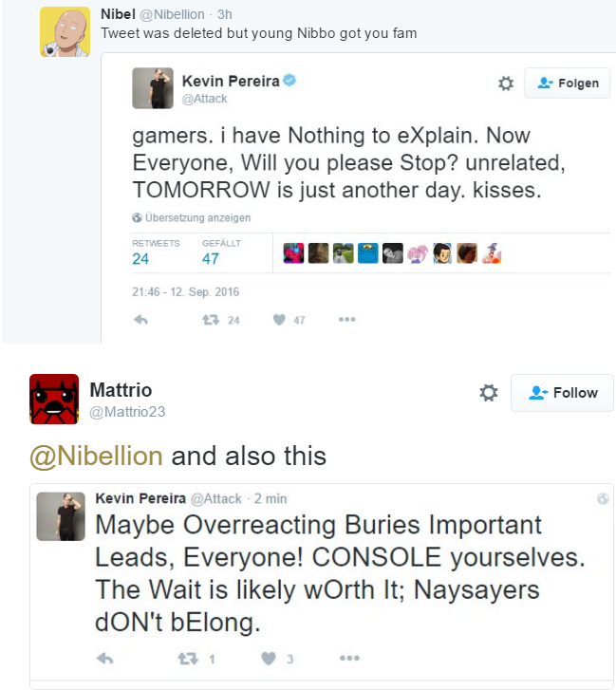Open gear menu beside the Folgen button
This screenshot has height=690, width=616.
(506, 84)
